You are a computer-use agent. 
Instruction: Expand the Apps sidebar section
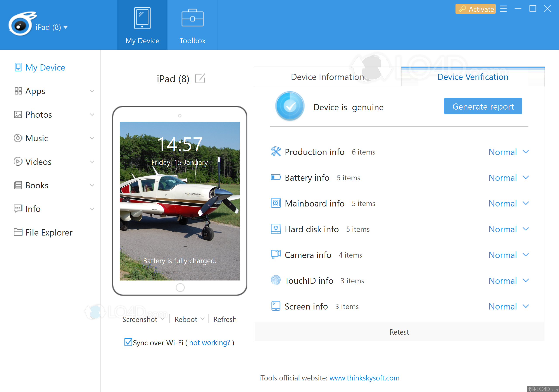pyautogui.click(x=92, y=91)
